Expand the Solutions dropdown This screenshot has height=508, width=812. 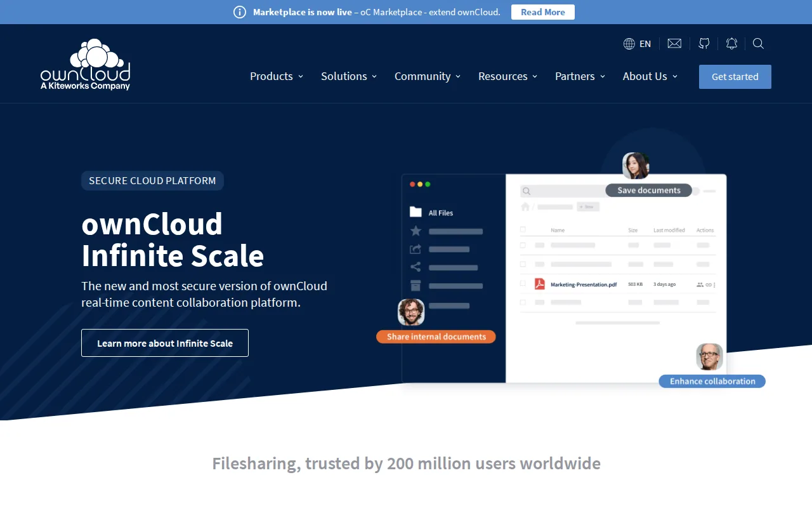(x=349, y=76)
